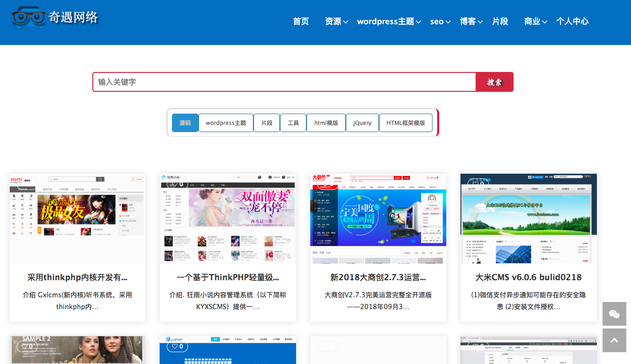
Task: Enable the jQuery category filter
Action: click(x=362, y=123)
